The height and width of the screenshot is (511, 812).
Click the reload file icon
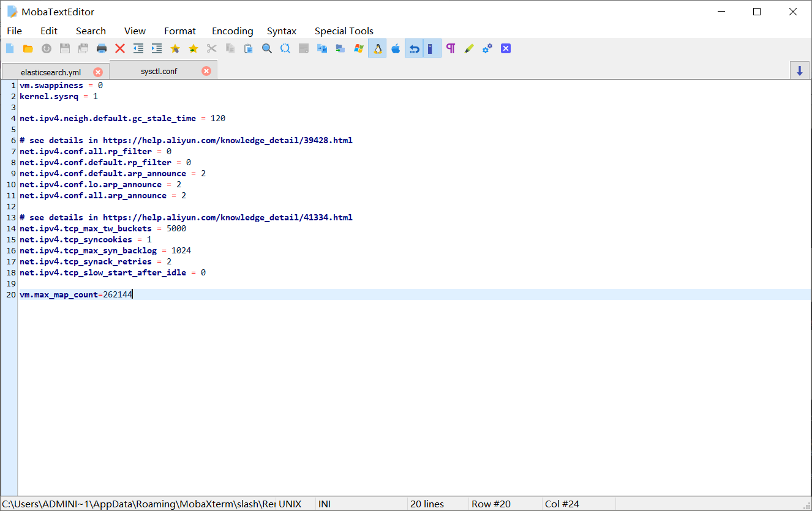47,48
